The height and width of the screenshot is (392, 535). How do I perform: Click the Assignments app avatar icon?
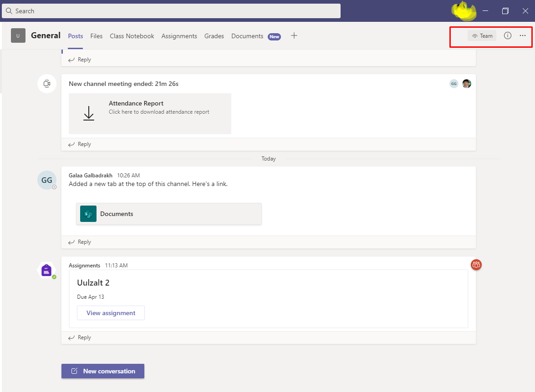[x=46, y=270]
